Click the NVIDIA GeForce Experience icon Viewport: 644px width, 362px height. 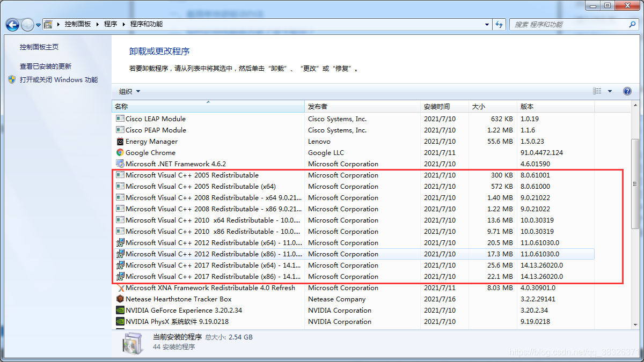coord(120,311)
